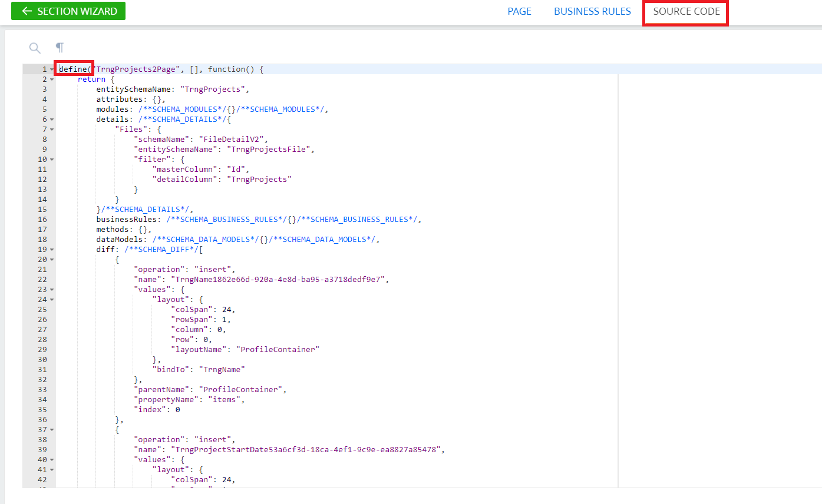This screenshot has height=504, width=822.
Task: Click attributes property on line 4
Action: pos(120,100)
